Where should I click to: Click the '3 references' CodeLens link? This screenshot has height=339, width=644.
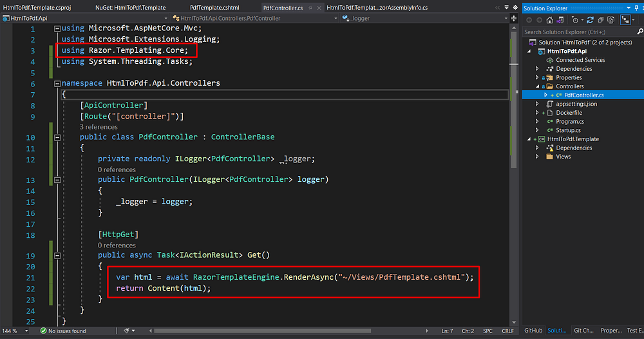tap(97, 127)
